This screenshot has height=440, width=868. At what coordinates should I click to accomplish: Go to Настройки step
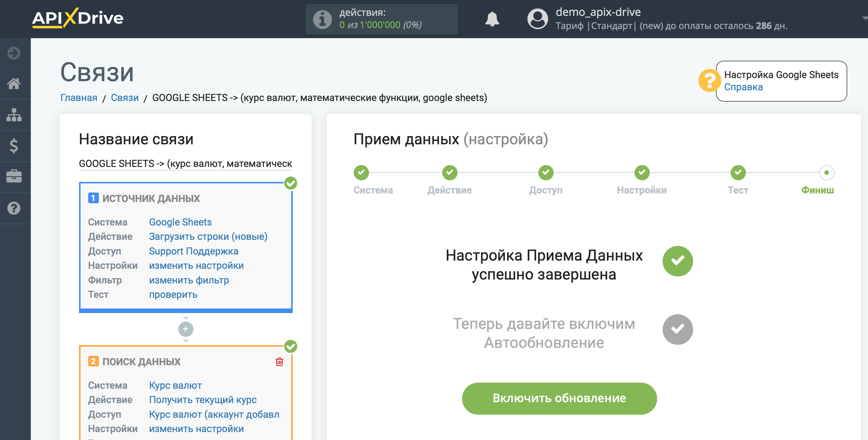pyautogui.click(x=642, y=172)
